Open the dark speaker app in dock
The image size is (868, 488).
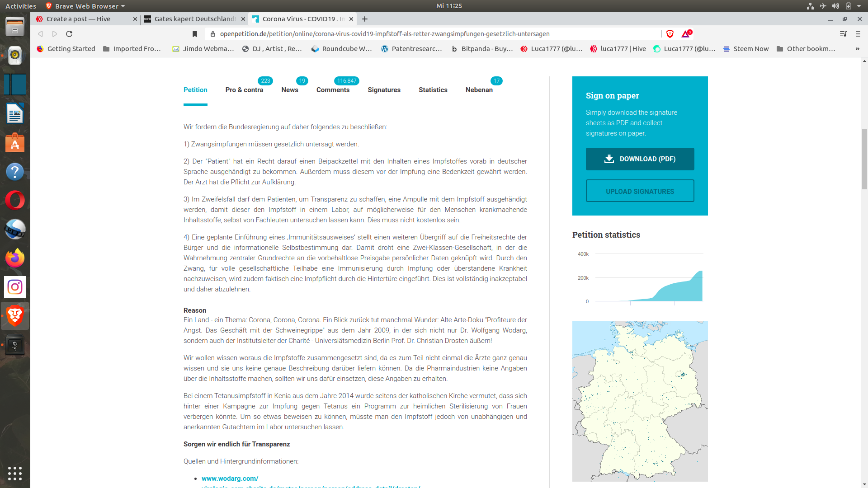(x=15, y=345)
